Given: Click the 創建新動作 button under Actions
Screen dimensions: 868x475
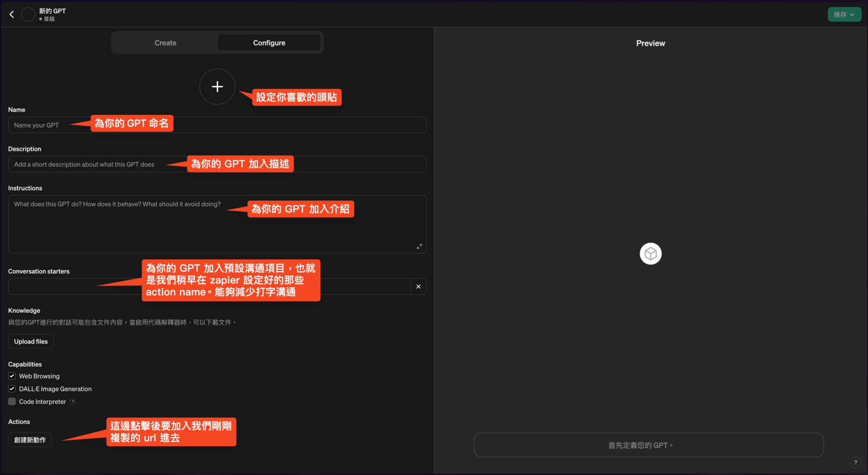Looking at the screenshot, I should [x=30, y=439].
